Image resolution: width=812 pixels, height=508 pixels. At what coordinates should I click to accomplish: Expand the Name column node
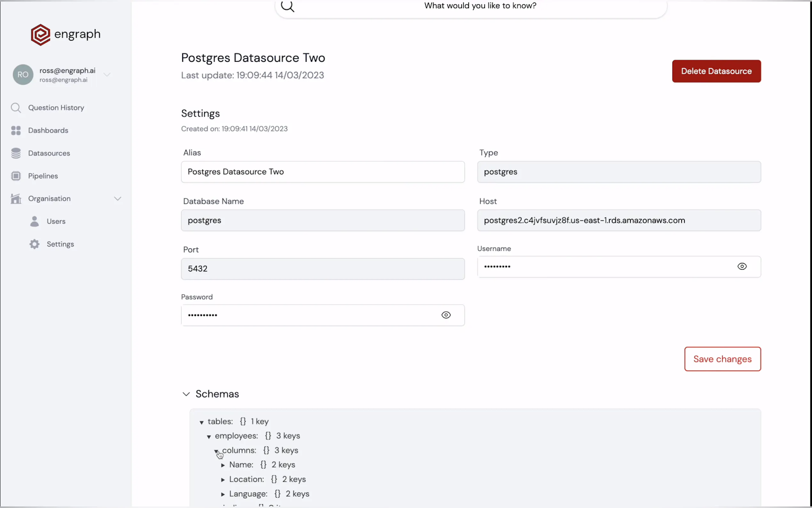(223, 465)
